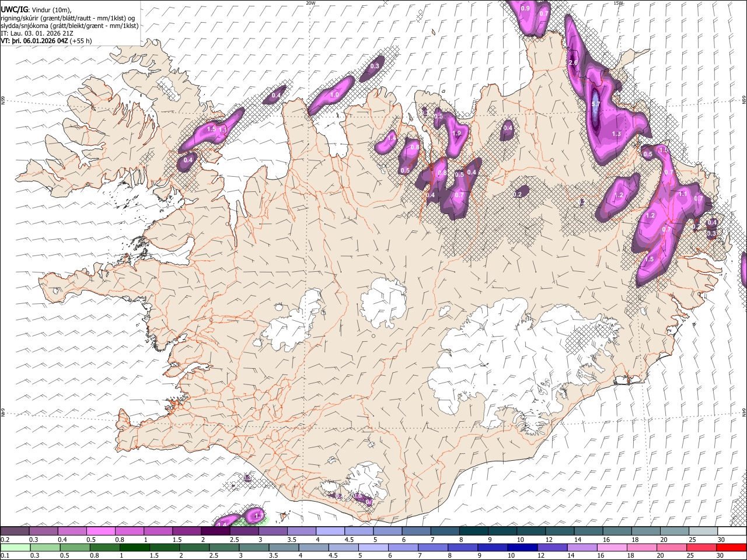The height and width of the screenshot is (560, 747).
Task: Click the pale green first rain-scale swatch
Action: (x=15, y=548)
